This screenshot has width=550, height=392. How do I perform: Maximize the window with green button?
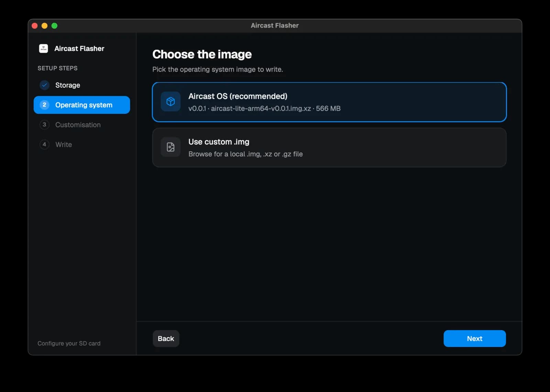(x=54, y=26)
